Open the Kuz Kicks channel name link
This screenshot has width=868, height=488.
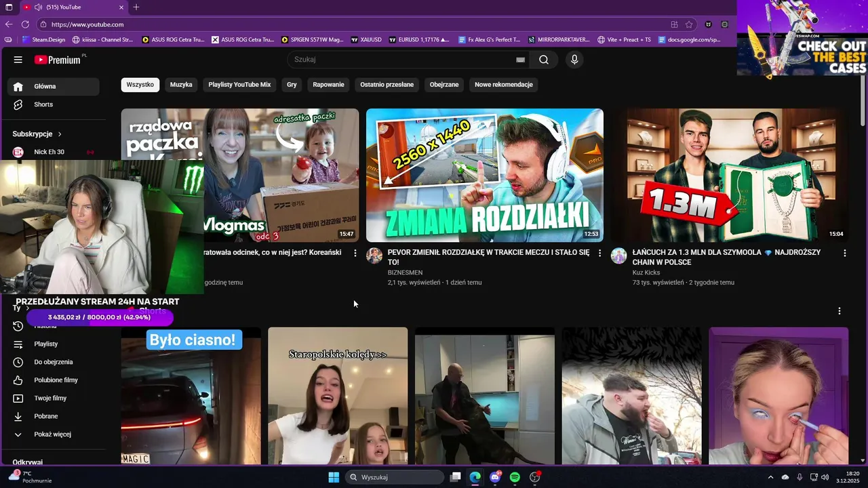646,272
